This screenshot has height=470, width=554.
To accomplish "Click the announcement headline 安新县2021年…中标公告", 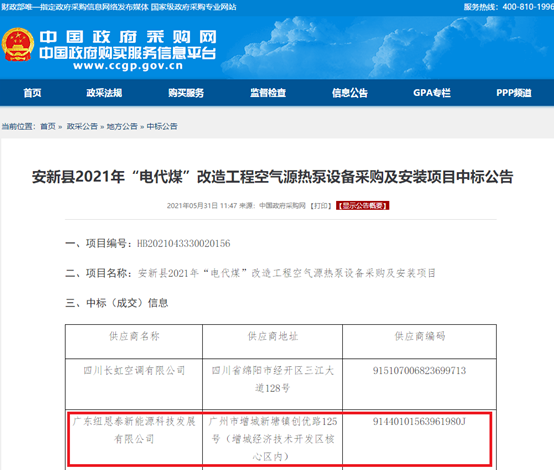I will (x=272, y=177).
